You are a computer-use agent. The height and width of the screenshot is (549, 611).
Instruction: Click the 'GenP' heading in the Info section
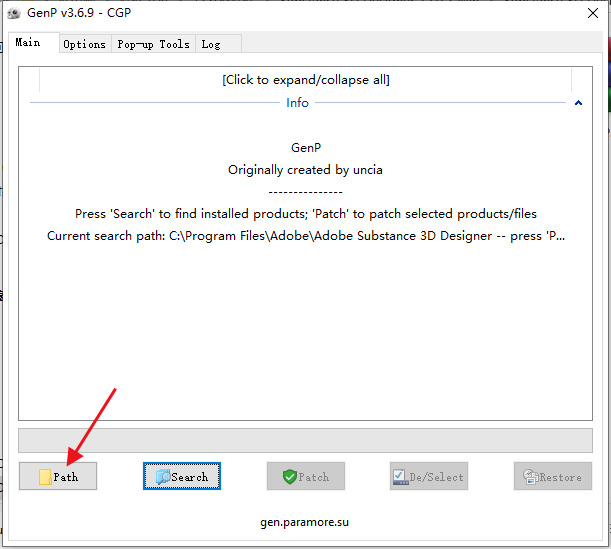coord(306,148)
